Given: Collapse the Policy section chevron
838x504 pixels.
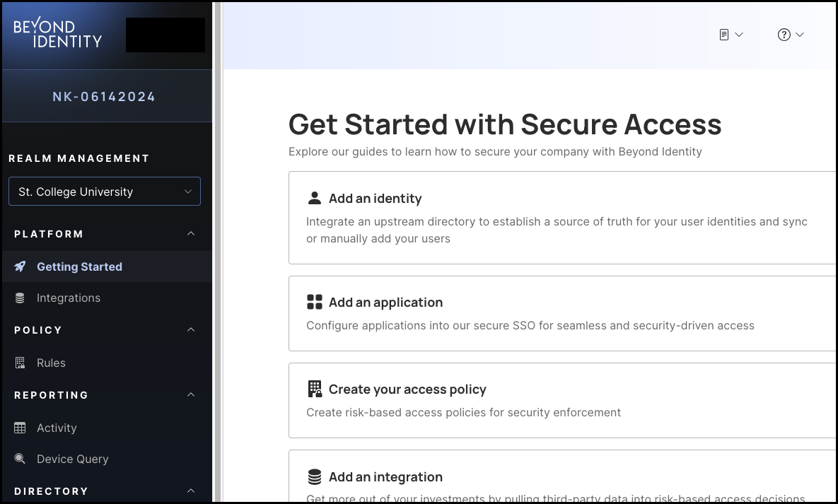Looking at the screenshot, I should (191, 330).
